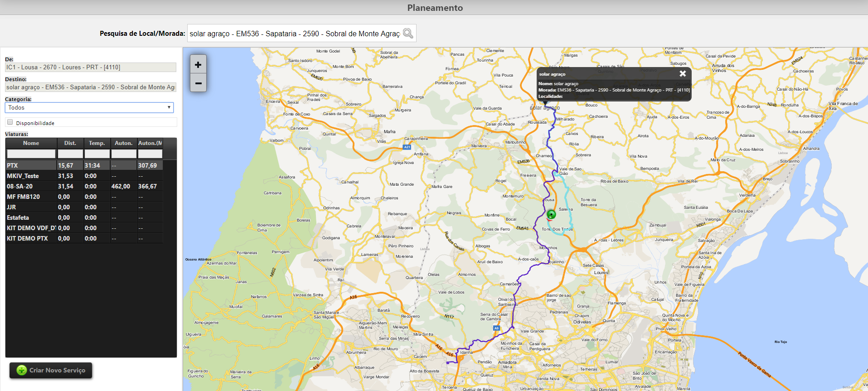The height and width of the screenshot is (391, 868).
Task: Click the 31,53 distance cell
Action: click(70, 176)
